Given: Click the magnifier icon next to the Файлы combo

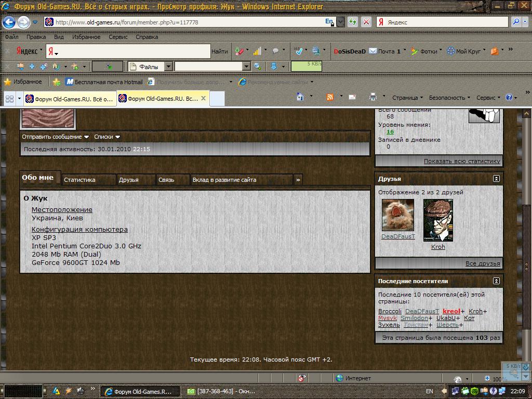Looking at the screenshot, I should 258,66.
